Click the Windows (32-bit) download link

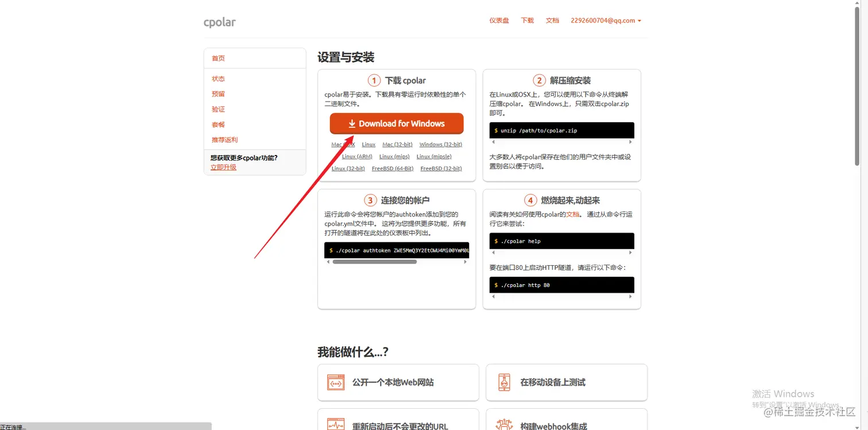point(441,144)
